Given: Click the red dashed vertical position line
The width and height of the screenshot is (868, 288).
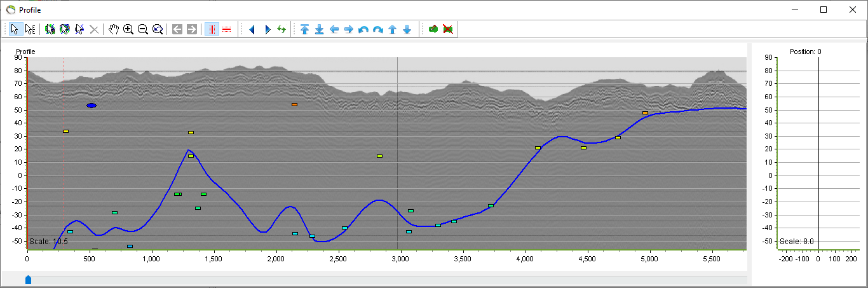Looking at the screenshot, I should pyautogui.click(x=64, y=153).
